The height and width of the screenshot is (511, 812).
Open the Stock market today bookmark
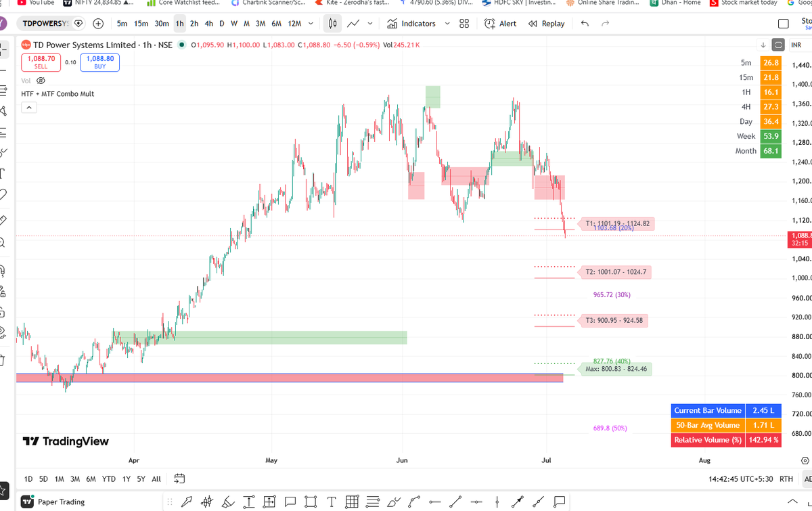[x=744, y=3]
